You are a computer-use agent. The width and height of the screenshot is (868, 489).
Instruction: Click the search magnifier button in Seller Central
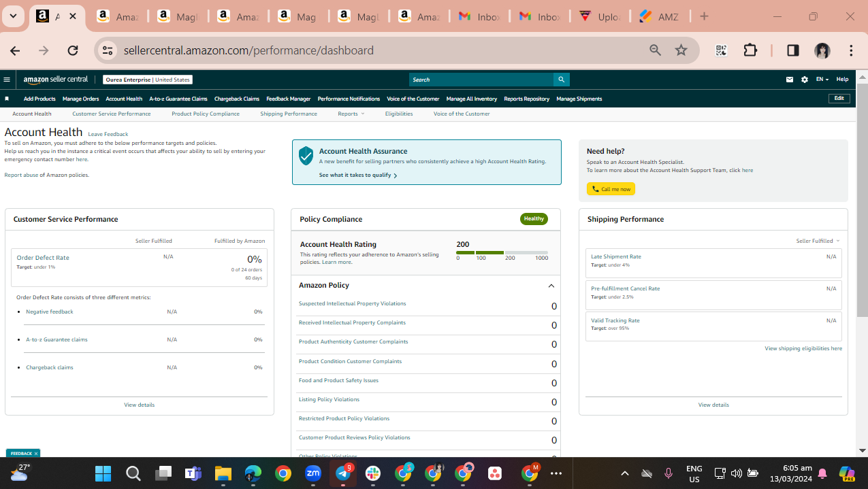[x=562, y=80]
